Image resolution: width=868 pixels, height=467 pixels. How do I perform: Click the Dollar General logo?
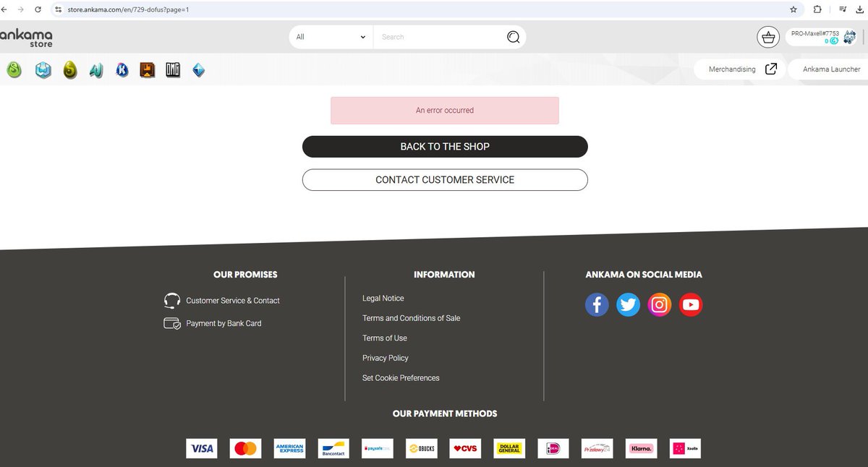pos(509,448)
